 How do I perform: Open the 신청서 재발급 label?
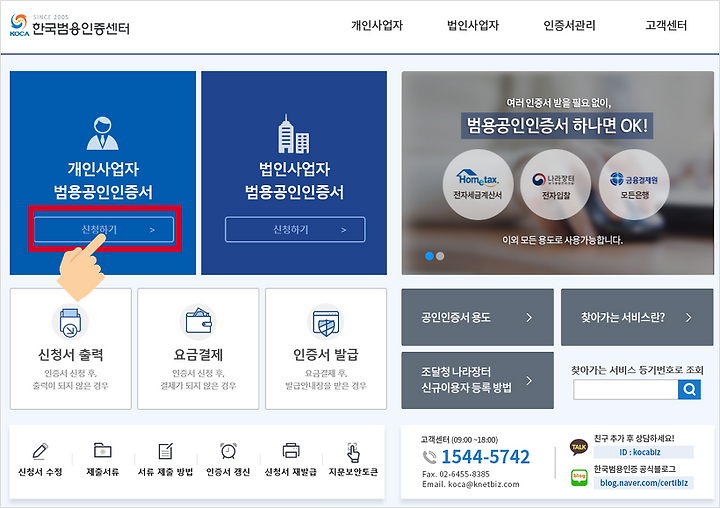point(291,472)
